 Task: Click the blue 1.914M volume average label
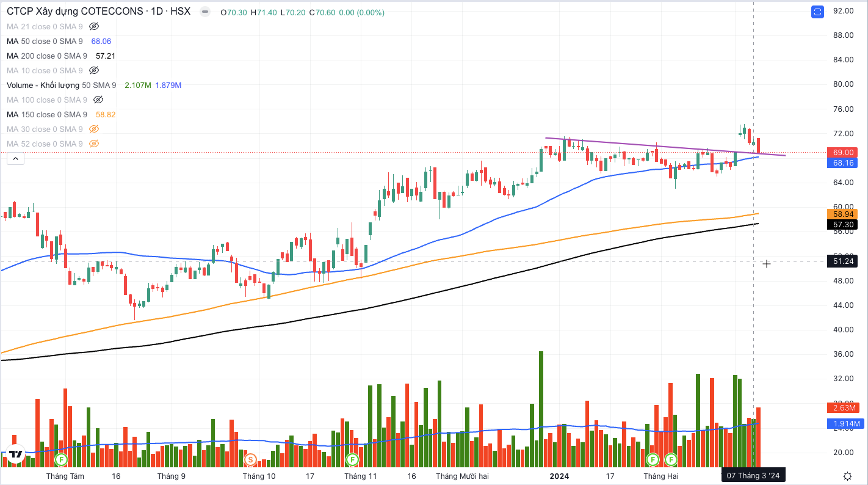[846, 423]
